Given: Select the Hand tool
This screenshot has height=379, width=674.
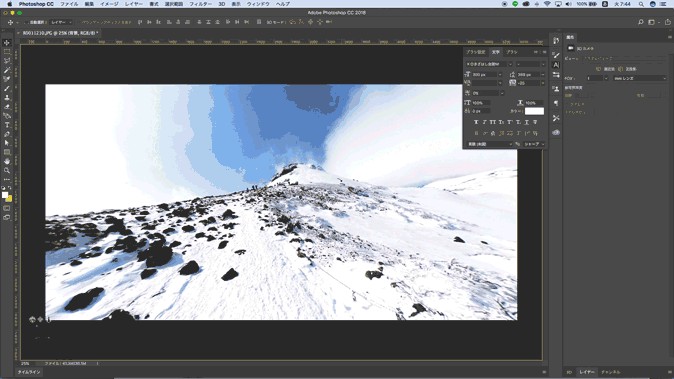Looking at the screenshot, I should (6, 161).
